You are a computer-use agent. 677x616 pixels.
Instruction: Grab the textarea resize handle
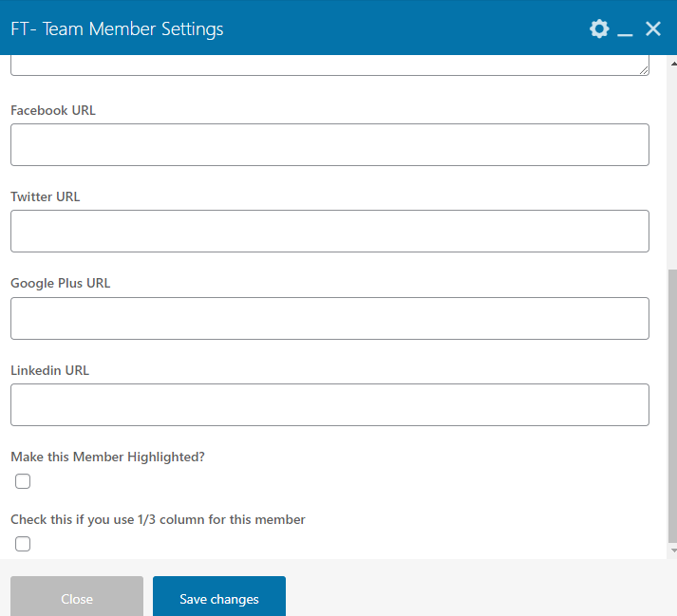click(644, 69)
